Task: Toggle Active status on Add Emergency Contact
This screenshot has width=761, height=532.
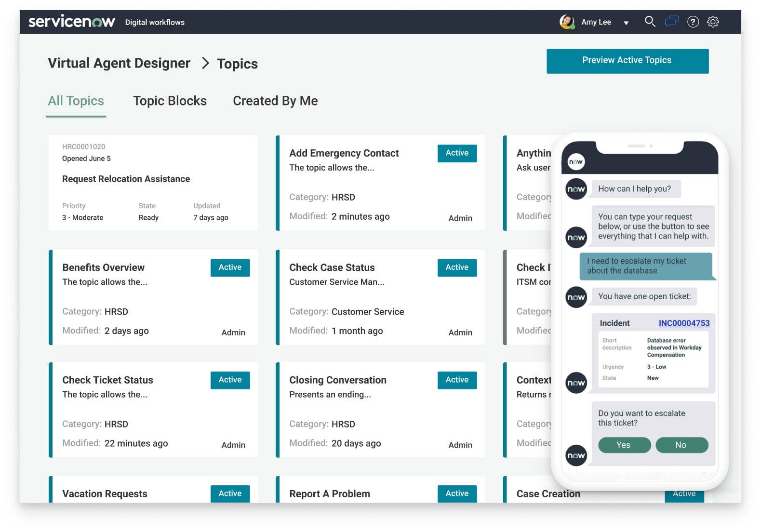Action: pos(457,153)
